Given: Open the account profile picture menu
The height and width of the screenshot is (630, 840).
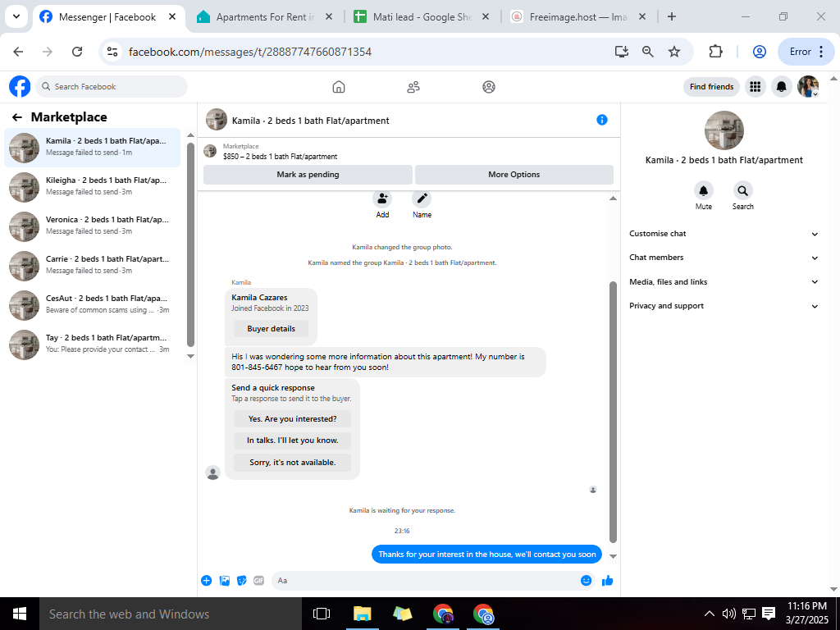Looking at the screenshot, I should (x=808, y=86).
